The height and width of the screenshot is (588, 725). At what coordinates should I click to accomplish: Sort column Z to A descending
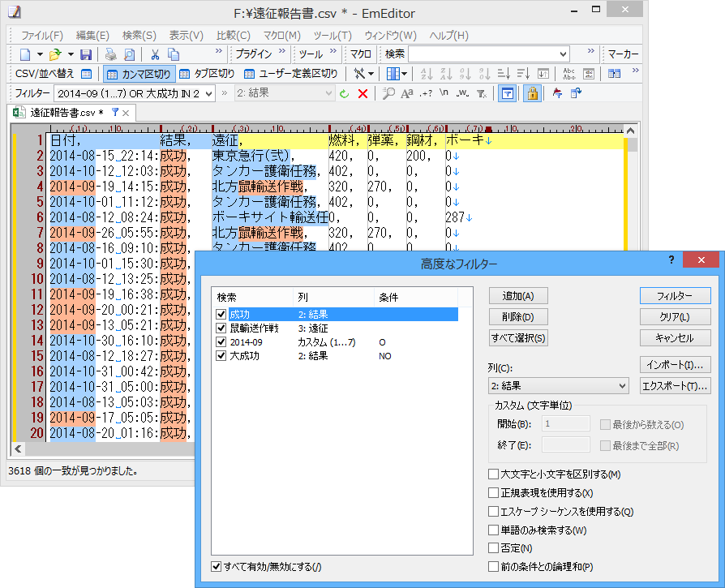tap(446, 74)
